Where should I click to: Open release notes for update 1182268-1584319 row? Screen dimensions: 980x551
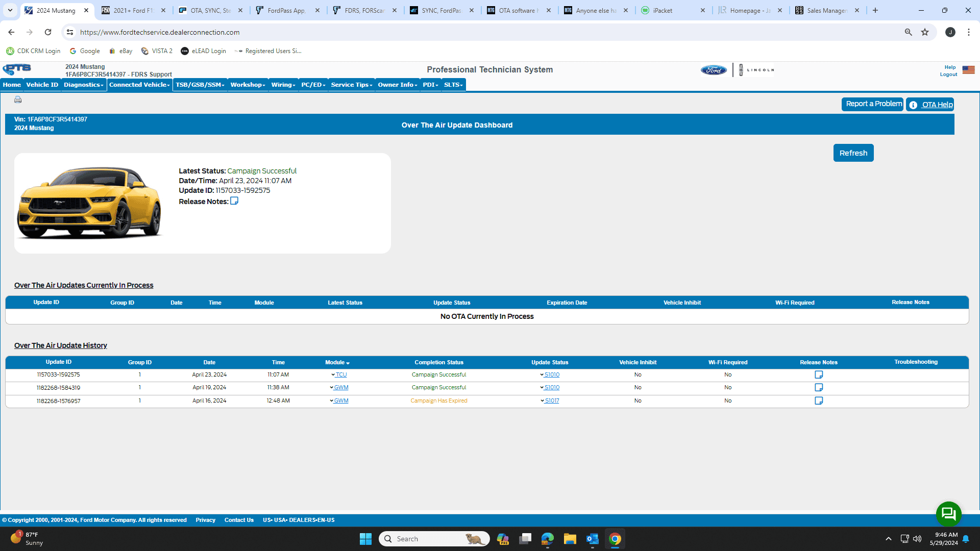(819, 387)
